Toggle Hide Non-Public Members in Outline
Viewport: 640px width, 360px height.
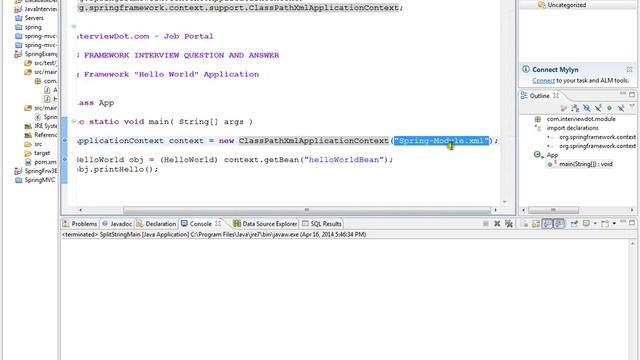[x=609, y=108]
